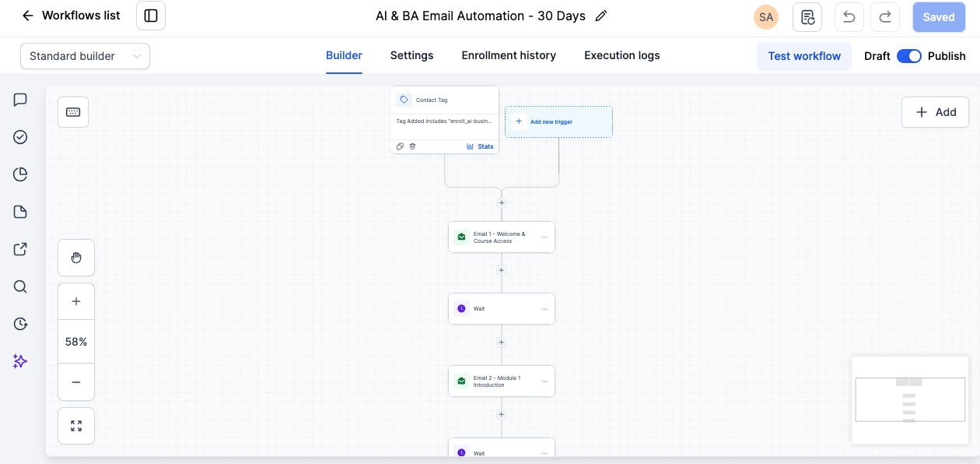Image resolution: width=980 pixels, height=464 pixels.
Task: Zoom in with plus button
Action: point(76,301)
